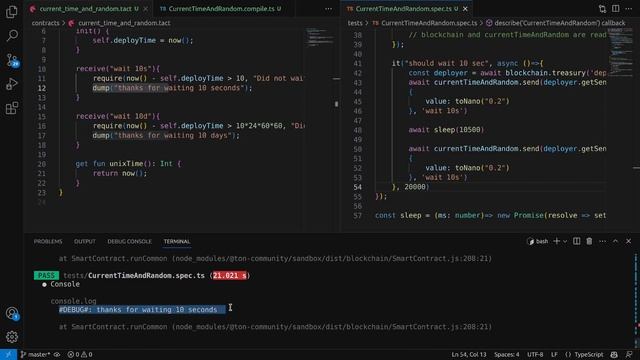Select the TERMINAL panel tab

click(177, 242)
